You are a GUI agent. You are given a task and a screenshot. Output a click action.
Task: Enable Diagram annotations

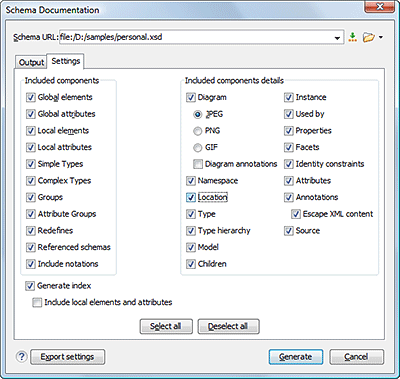tap(198, 164)
